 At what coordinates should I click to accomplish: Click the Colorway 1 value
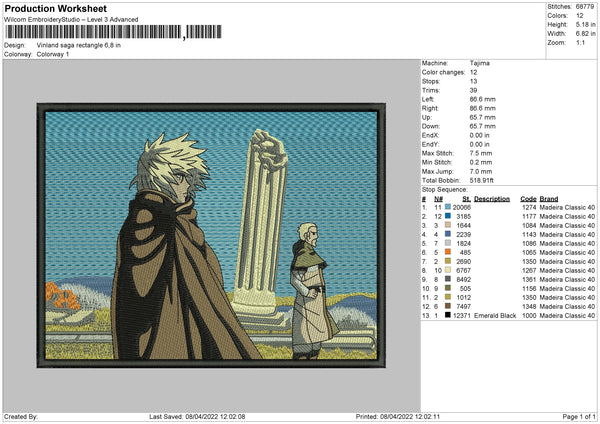click(53, 54)
